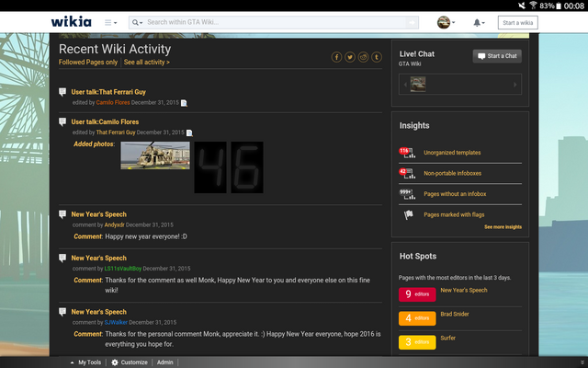Open See all activity link
The image size is (588, 368).
147,63
